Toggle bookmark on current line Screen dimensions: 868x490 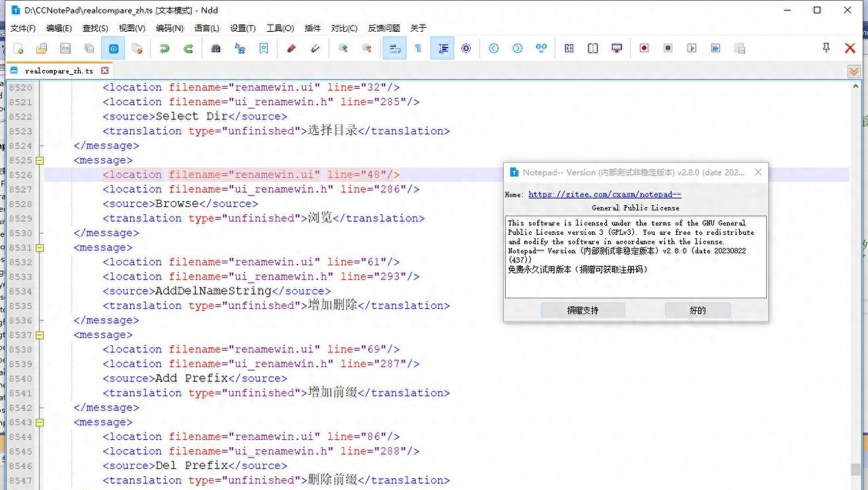tap(264, 48)
